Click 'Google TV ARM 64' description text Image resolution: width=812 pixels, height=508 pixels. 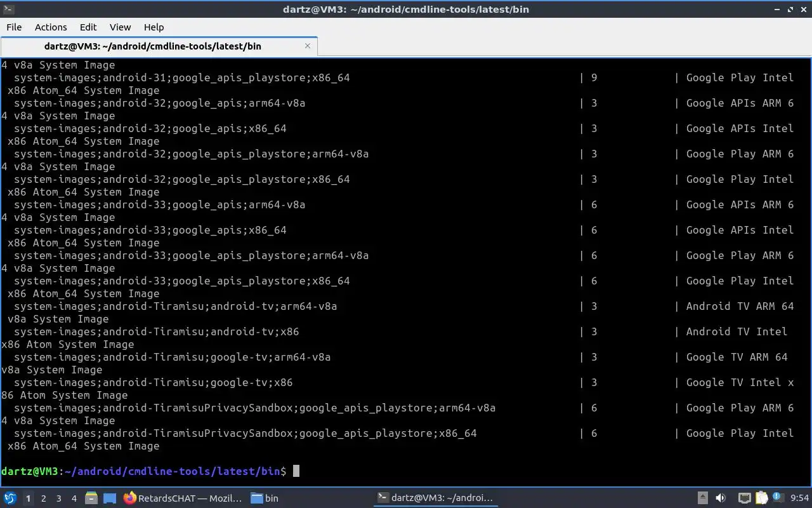click(x=737, y=357)
